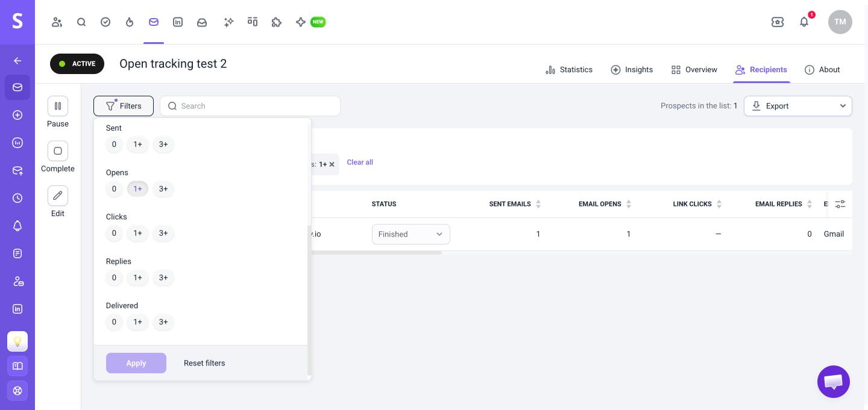Switch to the Recipients tab
Screen dimensions: 868x410
point(761,70)
